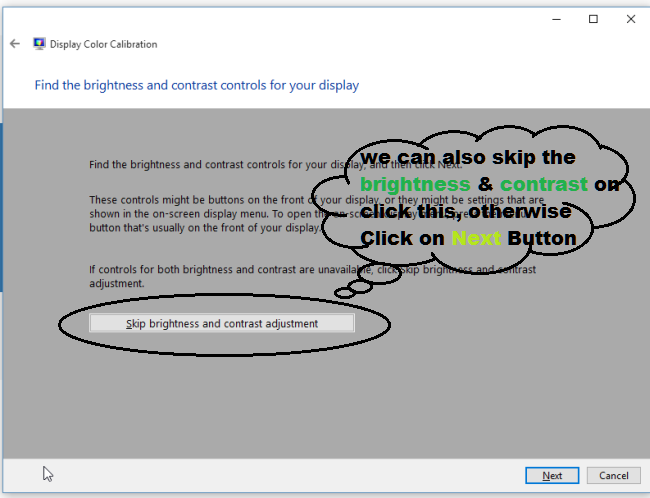Go back using the back arrow
Viewport: 650px width, 498px height.
point(15,44)
